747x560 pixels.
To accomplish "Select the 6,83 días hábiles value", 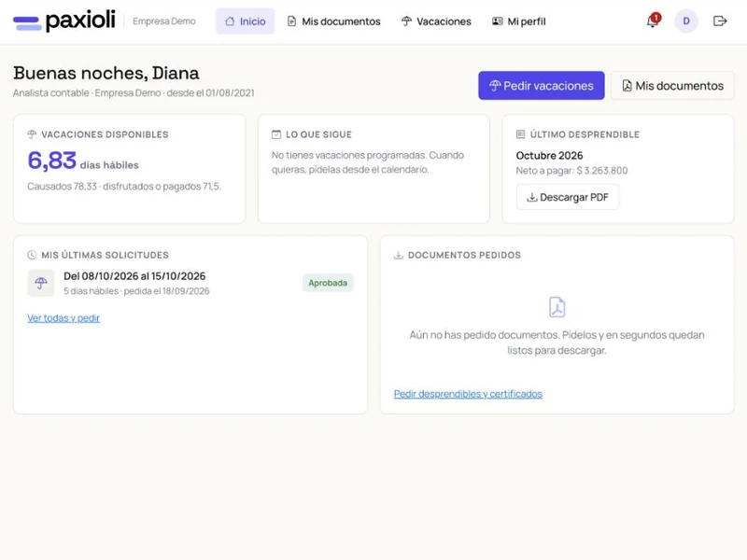I will point(83,161).
